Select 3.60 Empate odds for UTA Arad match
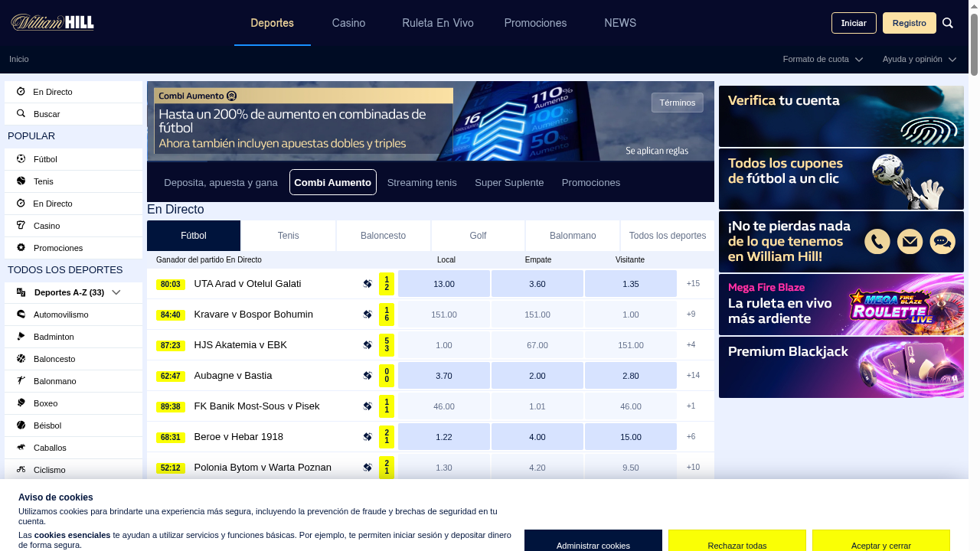Viewport: 980px width, 551px height. tap(537, 284)
